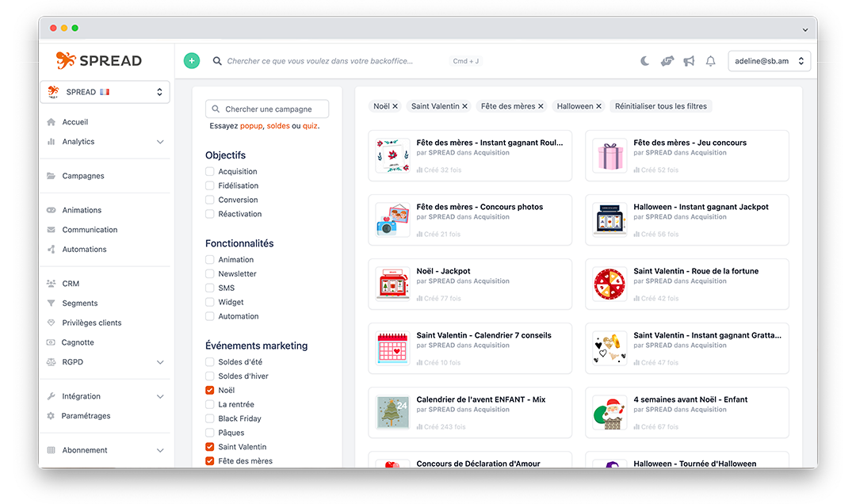Enable the Newsletter functionality filter

(x=208, y=273)
